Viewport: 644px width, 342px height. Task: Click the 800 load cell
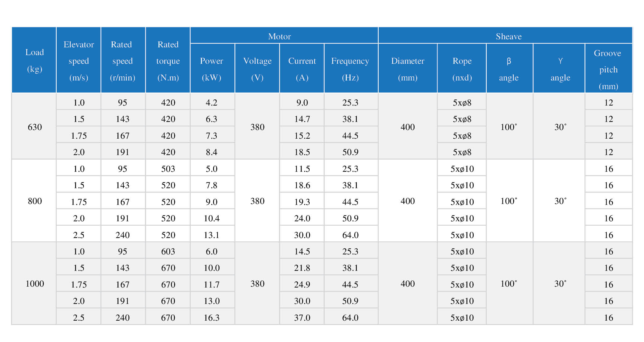[x=34, y=201]
